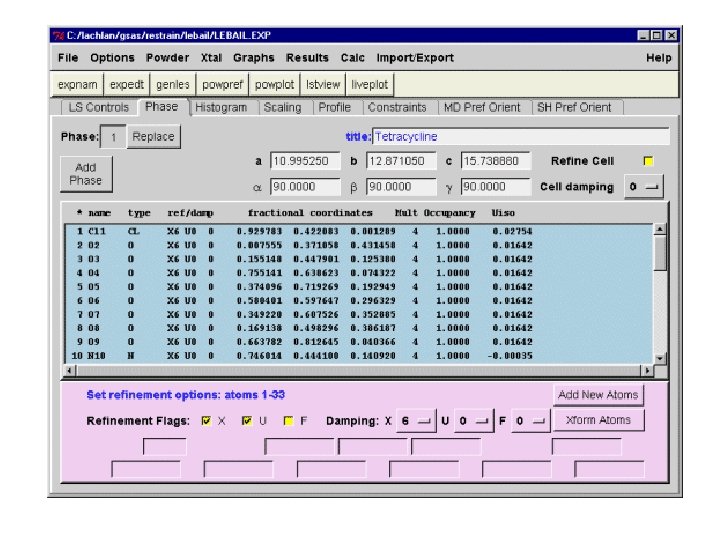Toggle the Refine Cell checkbox
Screen dimensions: 720x540
[x=648, y=161]
